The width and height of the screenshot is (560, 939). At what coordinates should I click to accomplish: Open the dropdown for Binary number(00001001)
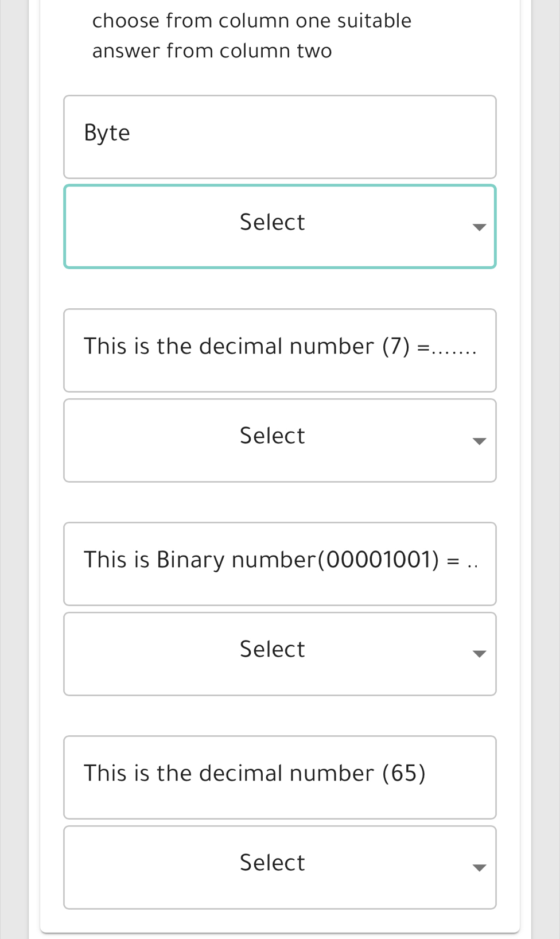279,654
